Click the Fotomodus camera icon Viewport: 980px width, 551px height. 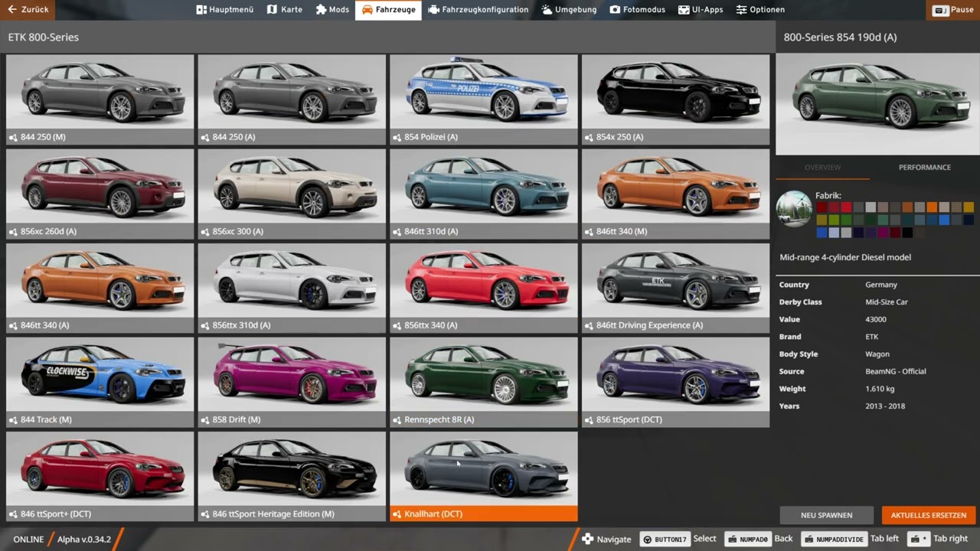[616, 10]
